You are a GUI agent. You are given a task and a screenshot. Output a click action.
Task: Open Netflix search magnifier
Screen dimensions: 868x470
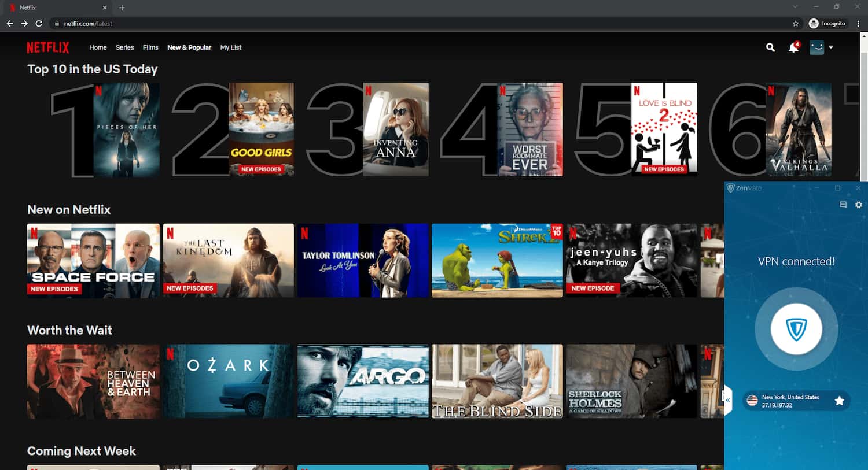(x=770, y=47)
